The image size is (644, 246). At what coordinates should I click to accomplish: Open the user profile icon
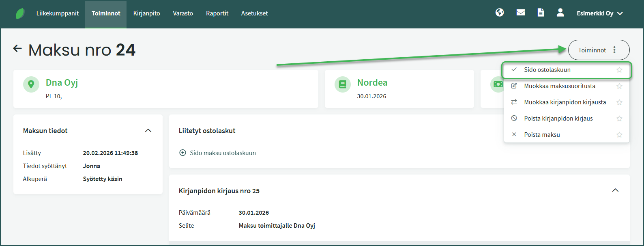560,13
